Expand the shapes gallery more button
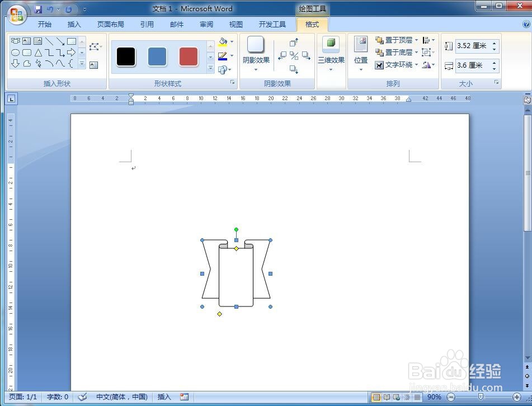The image size is (532, 406). (x=82, y=63)
